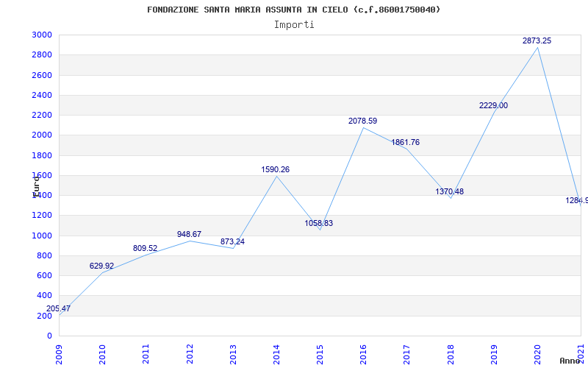The width and height of the screenshot is (588, 368).
Task: Click the 2019 x-axis year label
Action: (494, 354)
